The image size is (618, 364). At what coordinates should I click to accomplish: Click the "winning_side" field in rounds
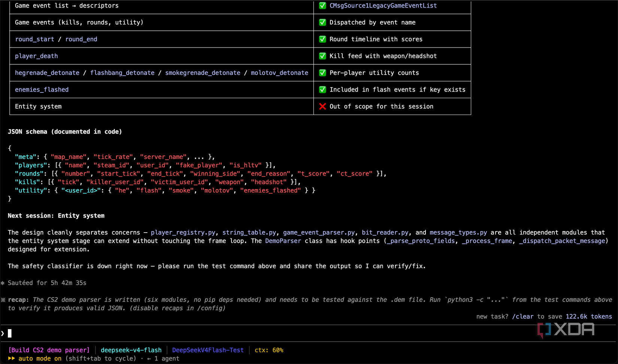(215, 174)
